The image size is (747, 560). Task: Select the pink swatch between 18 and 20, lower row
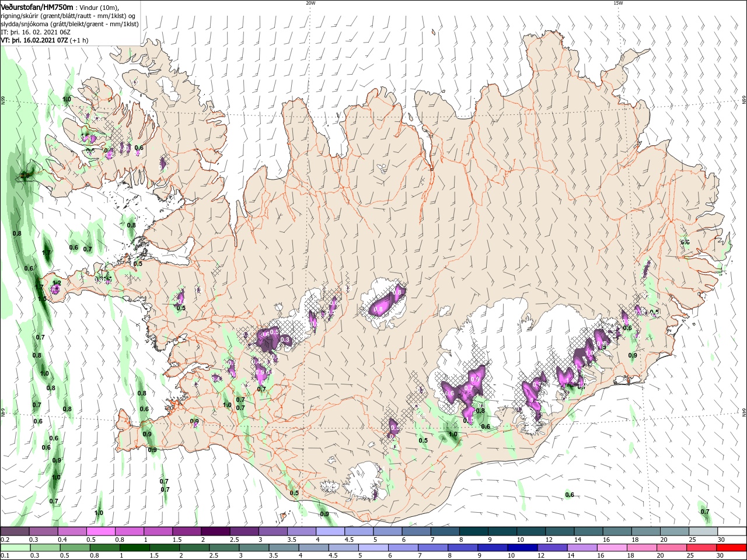click(x=642, y=548)
